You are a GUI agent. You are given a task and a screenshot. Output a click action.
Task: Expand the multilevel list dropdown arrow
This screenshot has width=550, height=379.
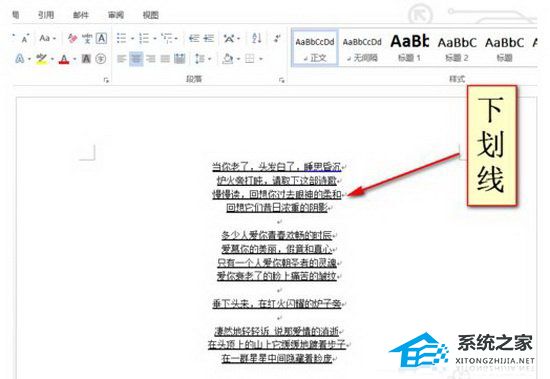pyautogui.click(x=177, y=38)
